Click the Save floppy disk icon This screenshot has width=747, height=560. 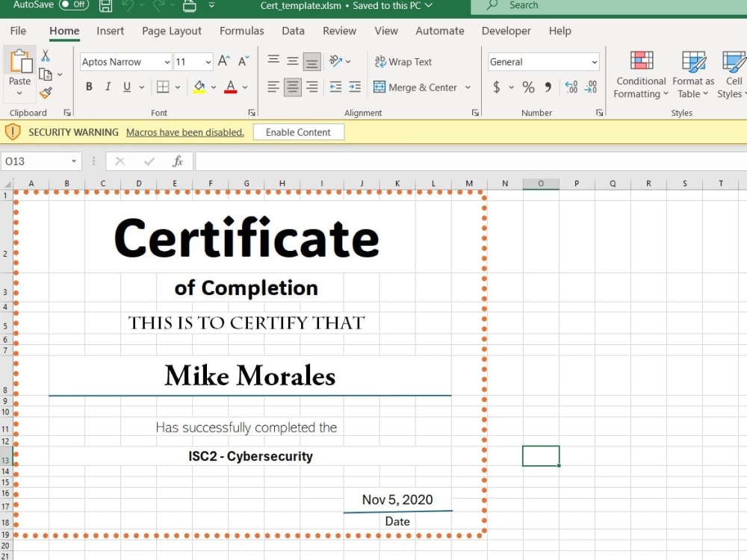(x=105, y=6)
